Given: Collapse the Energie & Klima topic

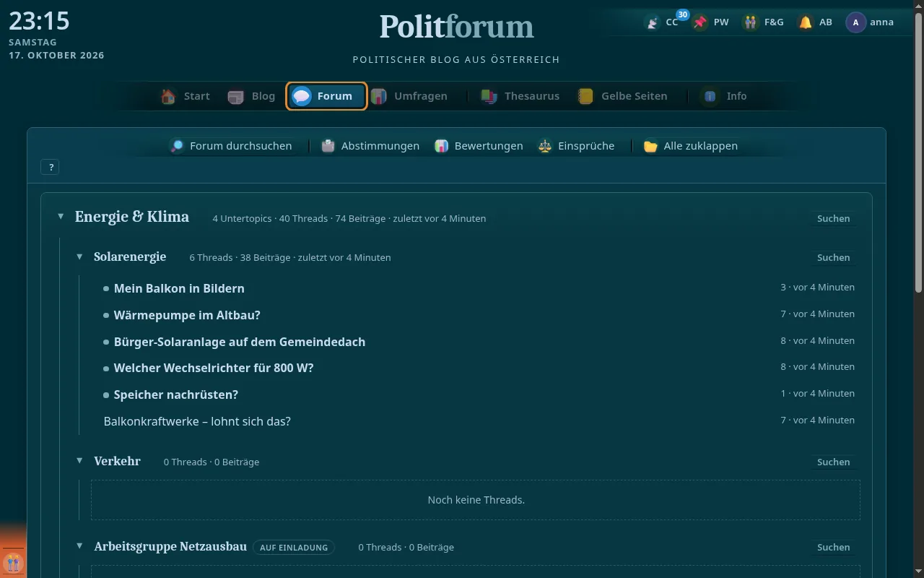Looking at the screenshot, I should tap(61, 217).
